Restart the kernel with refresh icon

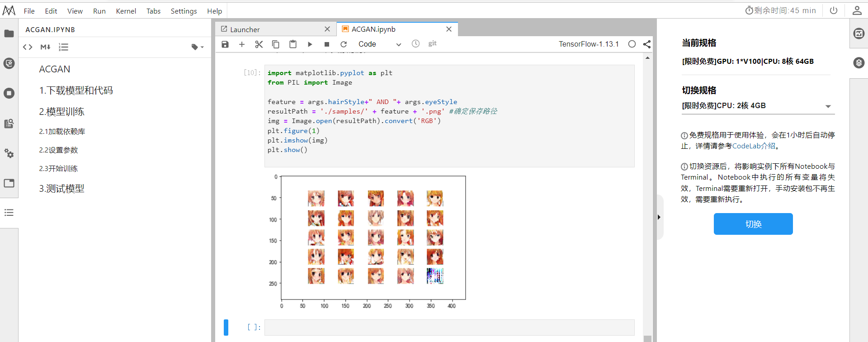pyautogui.click(x=344, y=44)
